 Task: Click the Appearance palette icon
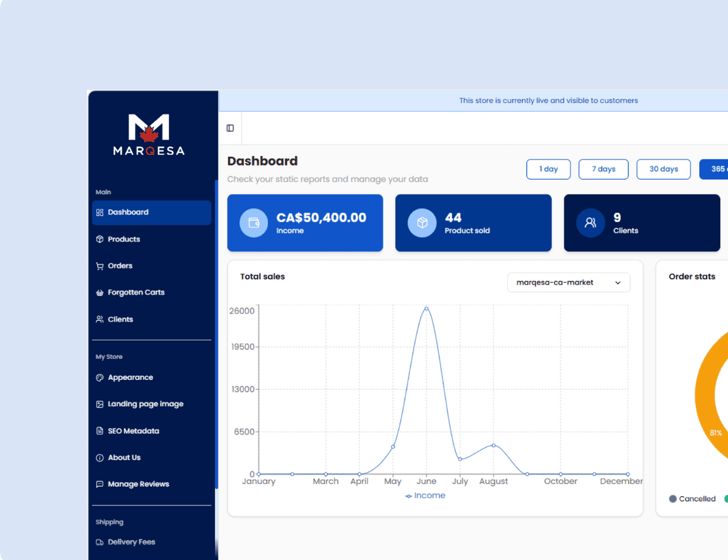click(x=100, y=377)
